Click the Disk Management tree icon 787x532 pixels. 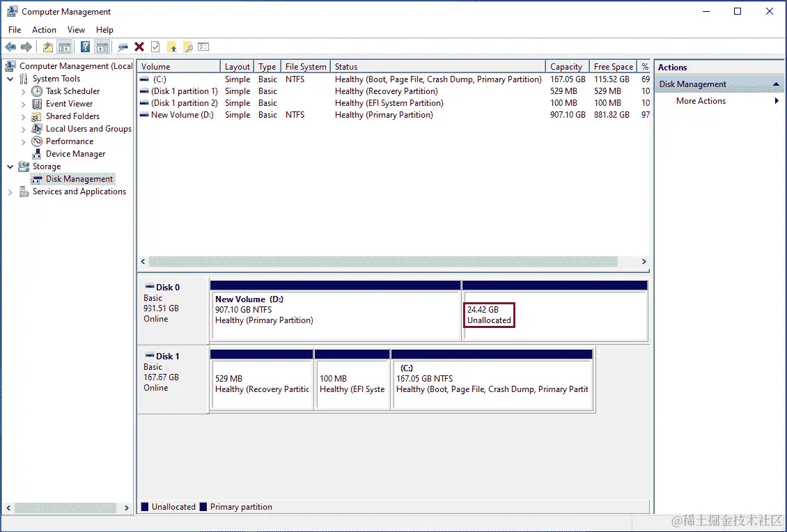point(37,179)
